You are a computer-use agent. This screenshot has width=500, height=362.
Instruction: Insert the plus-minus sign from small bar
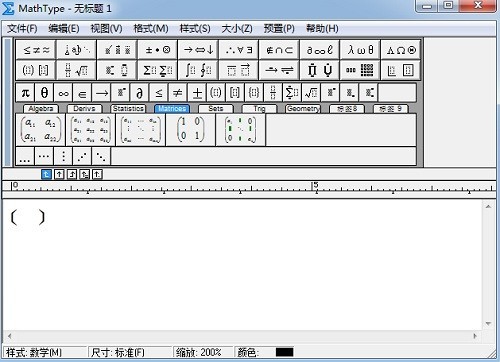tap(197, 93)
